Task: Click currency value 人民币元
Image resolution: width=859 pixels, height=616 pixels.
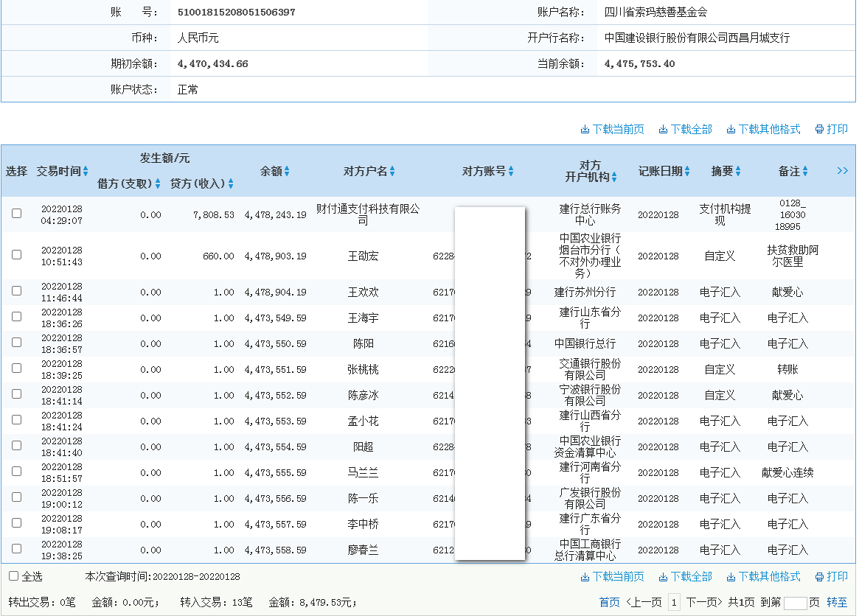Action: pyautogui.click(x=198, y=38)
